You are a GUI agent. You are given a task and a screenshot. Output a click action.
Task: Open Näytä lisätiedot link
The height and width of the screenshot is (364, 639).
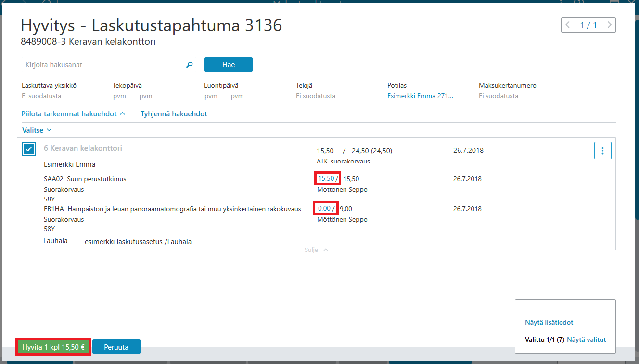(x=549, y=323)
